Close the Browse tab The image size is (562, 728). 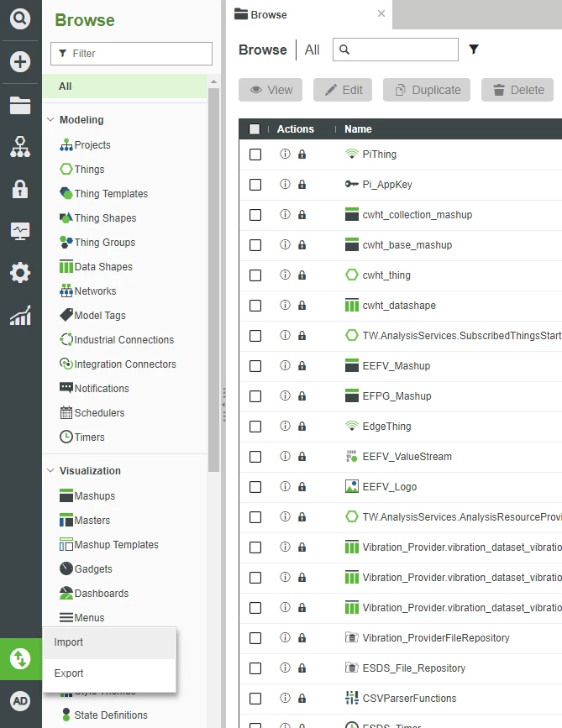(x=381, y=14)
